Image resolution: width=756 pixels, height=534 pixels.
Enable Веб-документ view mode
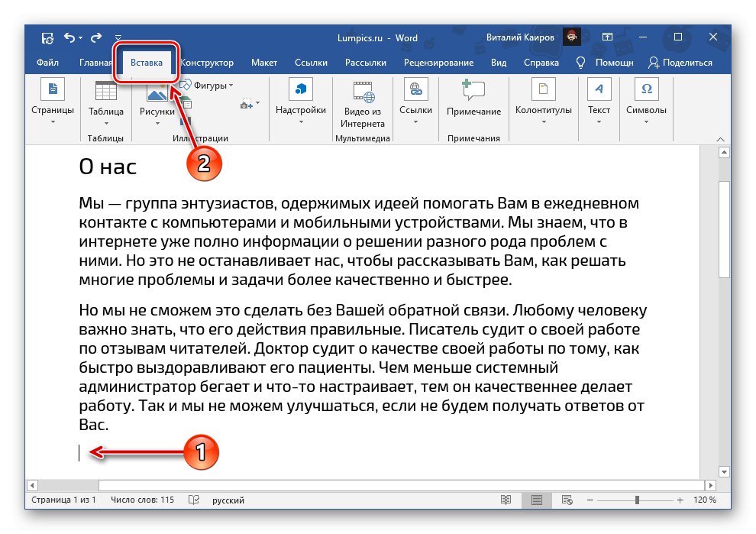(x=566, y=500)
